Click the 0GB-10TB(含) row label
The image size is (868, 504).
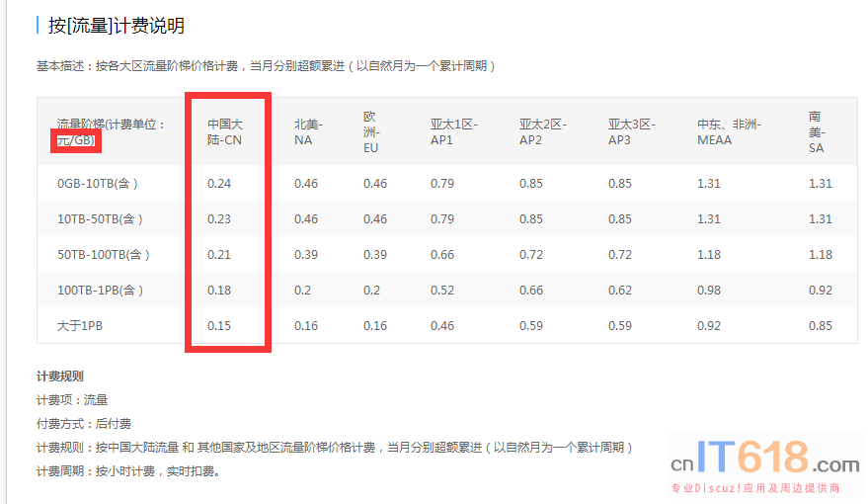[98, 184]
